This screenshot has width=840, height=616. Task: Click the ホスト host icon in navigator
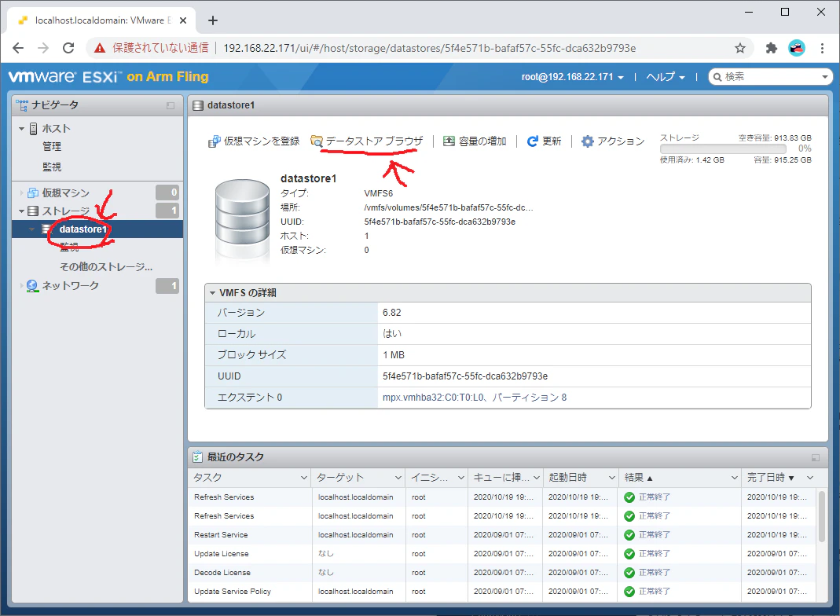click(33, 129)
